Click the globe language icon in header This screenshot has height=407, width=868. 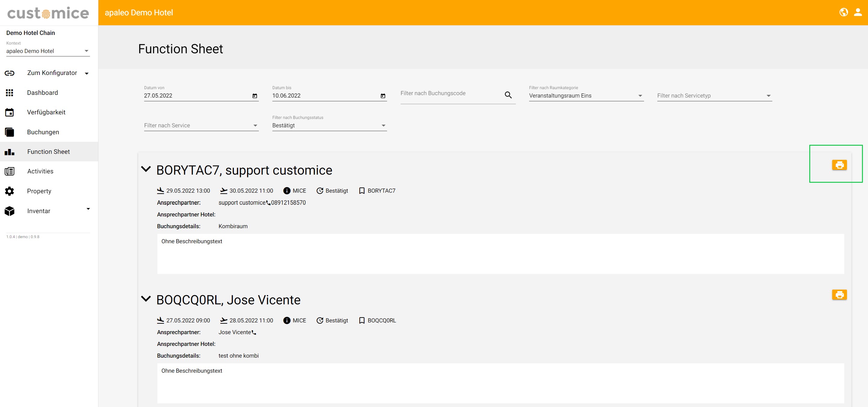pos(843,12)
